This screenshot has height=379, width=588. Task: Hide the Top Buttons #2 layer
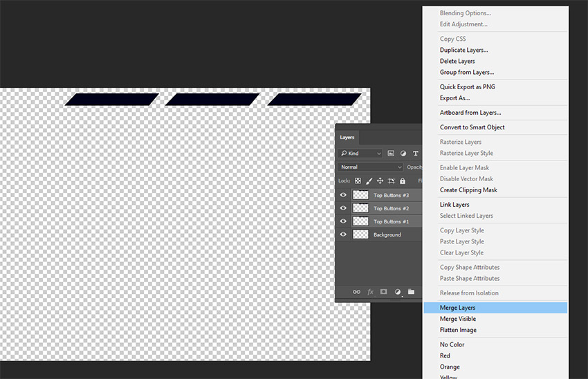[x=342, y=208]
